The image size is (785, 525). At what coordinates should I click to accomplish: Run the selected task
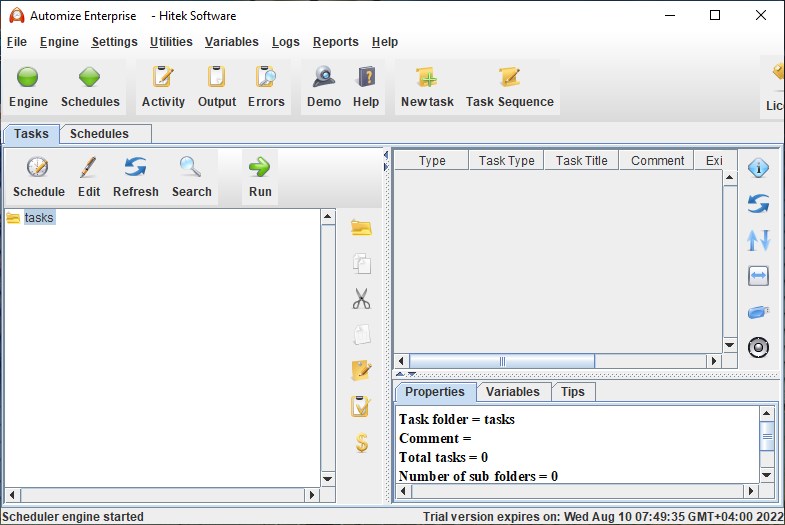(x=260, y=177)
